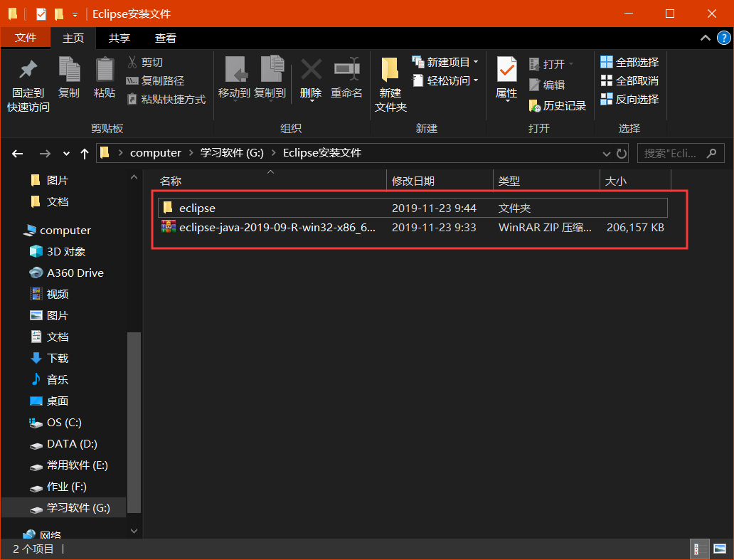734x560 pixels.
Task: Collapse the ribbon with chevron
Action: [x=705, y=38]
